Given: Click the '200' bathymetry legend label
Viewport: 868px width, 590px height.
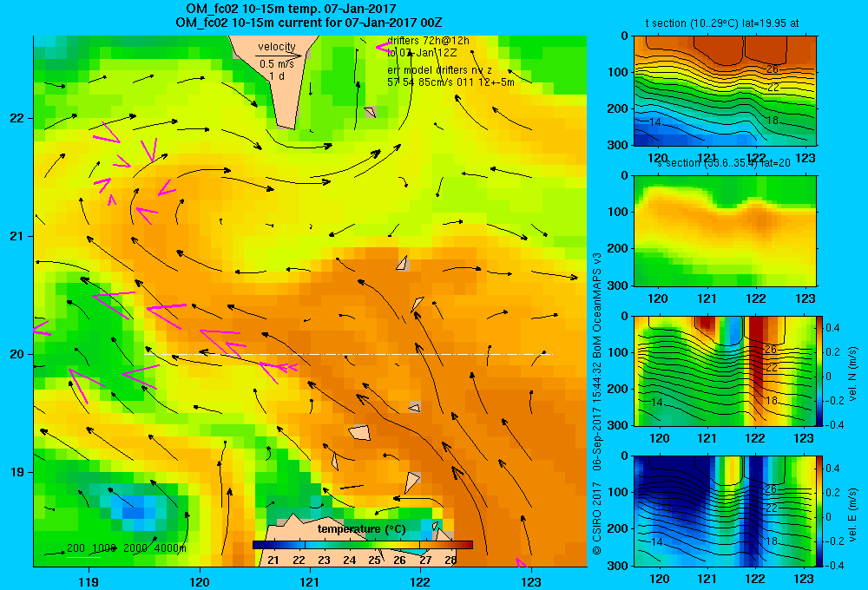Looking at the screenshot, I should pyautogui.click(x=76, y=548).
